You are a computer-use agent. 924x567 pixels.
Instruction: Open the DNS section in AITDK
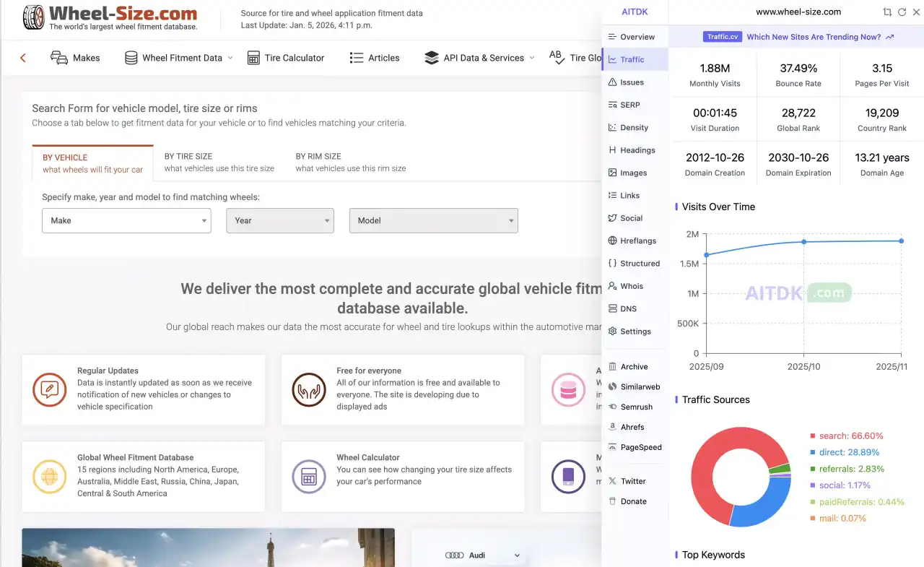(x=635, y=308)
